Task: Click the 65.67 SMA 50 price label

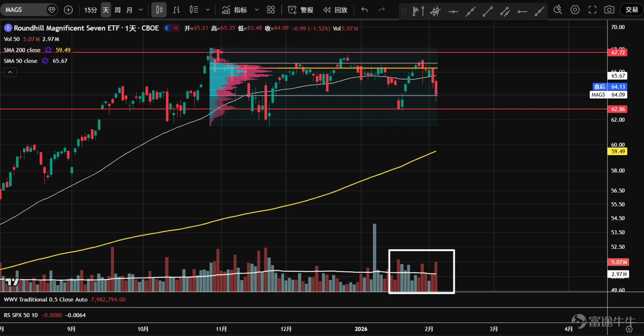Action: tap(618, 76)
